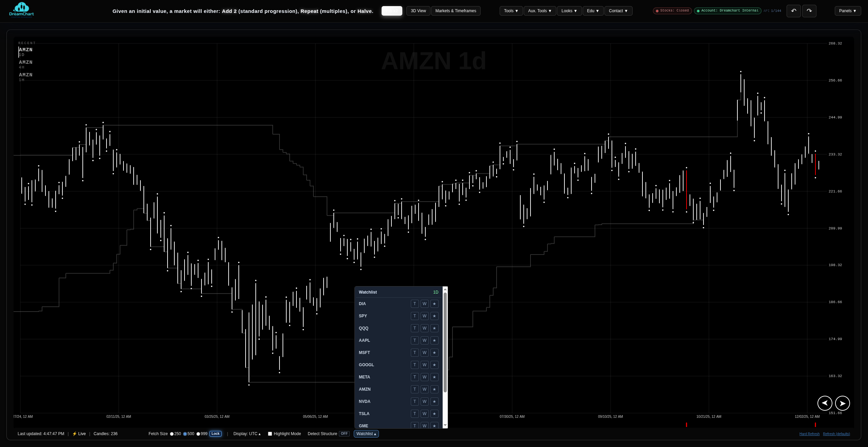Click the W button for MSFT
This screenshot has height=447, width=868.
pyautogui.click(x=424, y=353)
